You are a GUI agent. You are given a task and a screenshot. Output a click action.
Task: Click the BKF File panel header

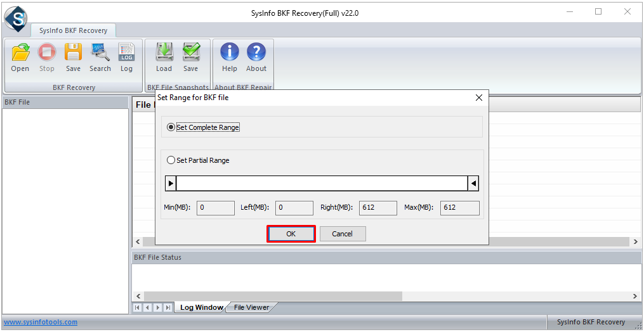(66, 102)
